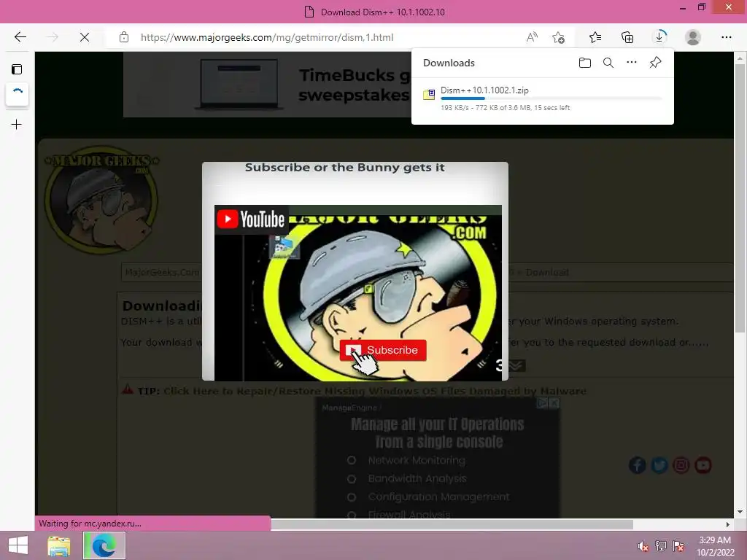This screenshot has width=747, height=560.
Task: Open a new tab
Action: point(16,124)
